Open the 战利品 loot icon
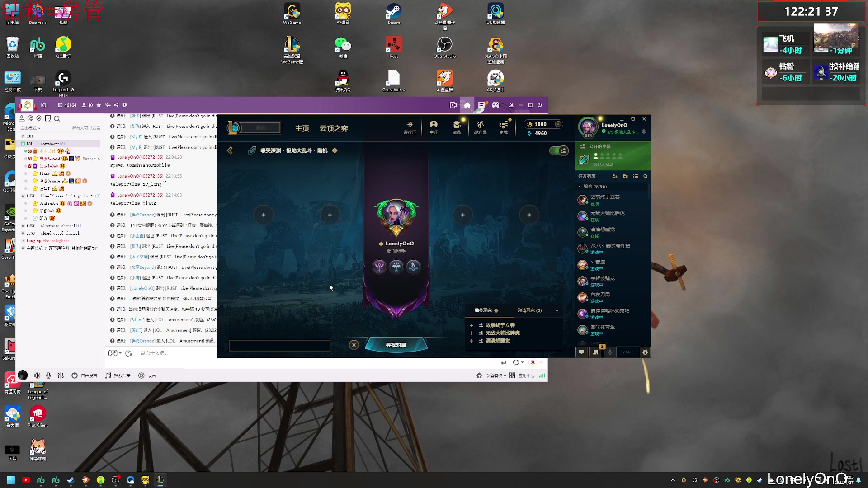This screenshot has width=868, height=488. [480, 127]
